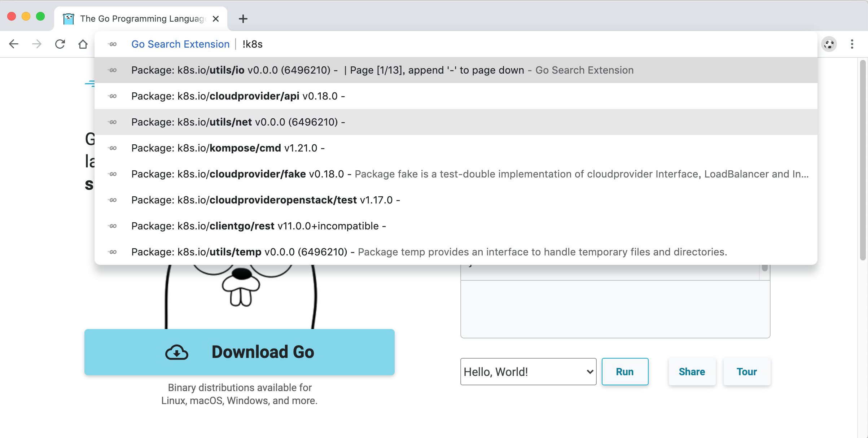
Task: Go back using the browser back arrow
Action: [x=14, y=44]
